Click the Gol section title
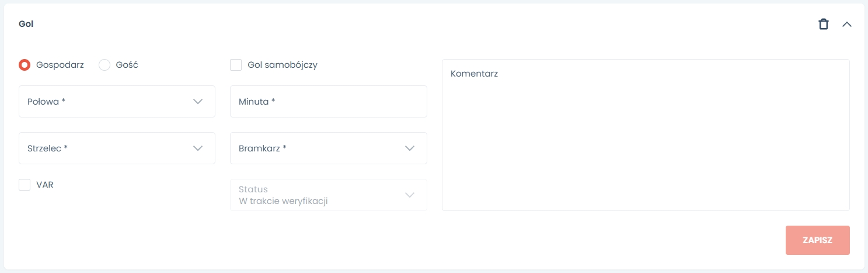Image resolution: width=868 pixels, height=273 pixels. 26,24
